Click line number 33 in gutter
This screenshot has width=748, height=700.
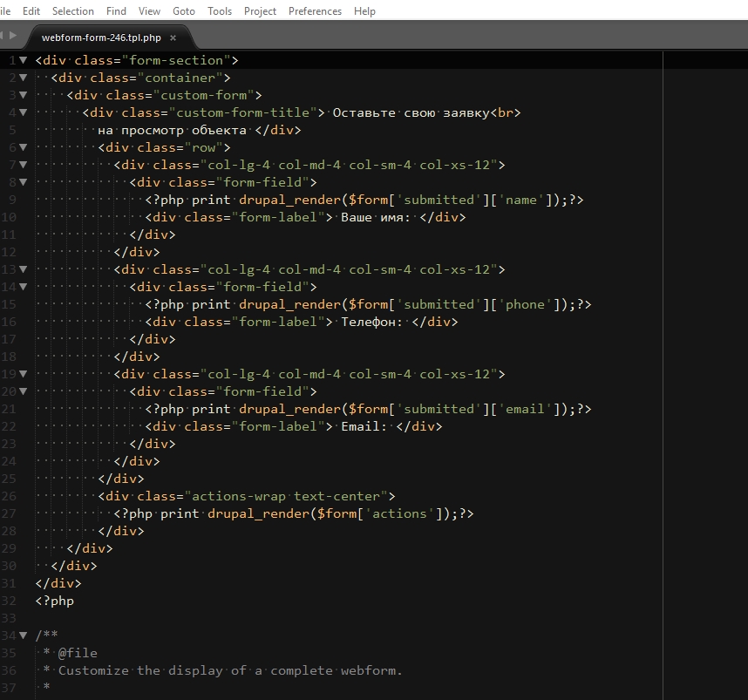pos(9,618)
